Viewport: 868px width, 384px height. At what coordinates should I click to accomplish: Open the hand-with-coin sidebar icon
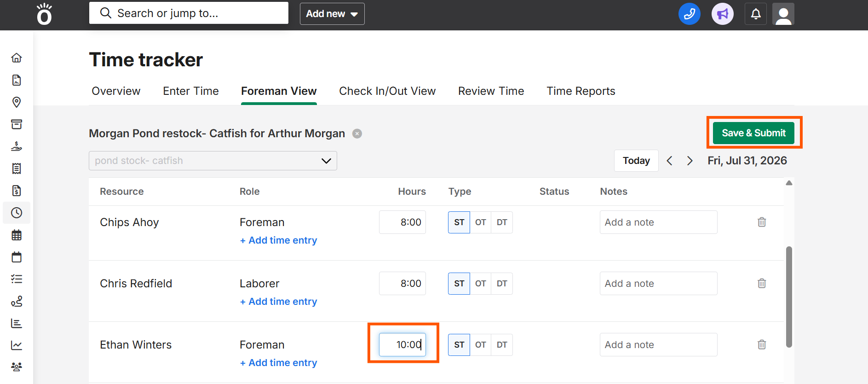click(x=17, y=146)
